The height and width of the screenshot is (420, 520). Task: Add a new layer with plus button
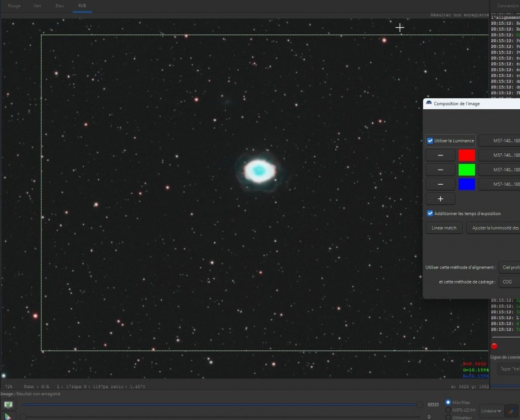(x=441, y=199)
